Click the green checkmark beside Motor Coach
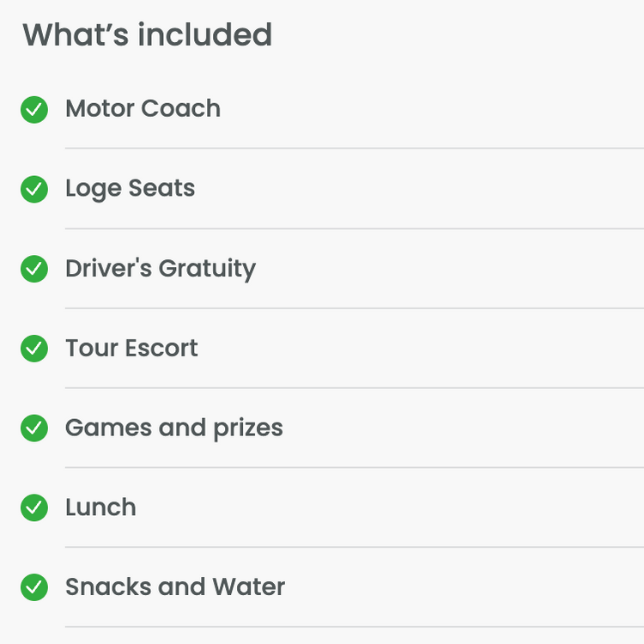The width and height of the screenshot is (644, 644). click(34, 110)
